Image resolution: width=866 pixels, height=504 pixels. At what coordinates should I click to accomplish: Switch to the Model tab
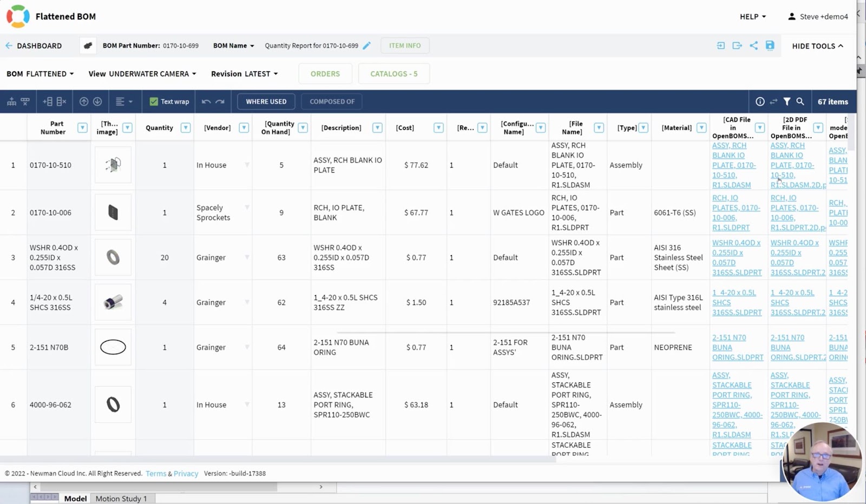point(75,499)
